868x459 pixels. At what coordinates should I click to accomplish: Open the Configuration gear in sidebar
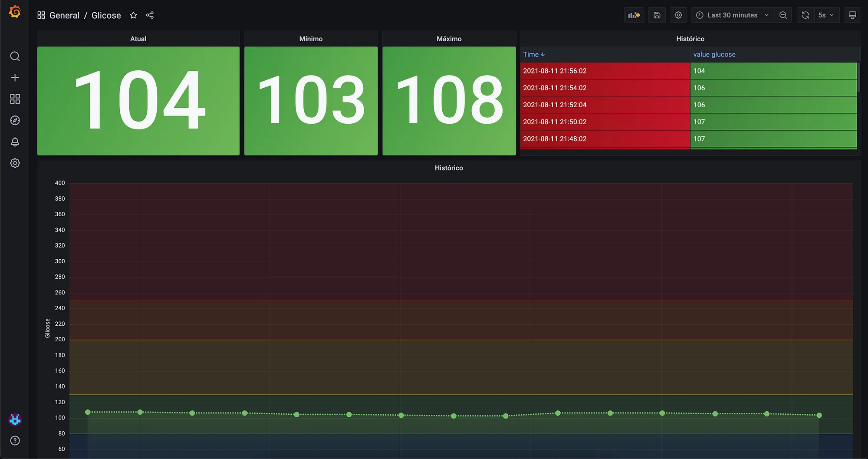[15, 163]
